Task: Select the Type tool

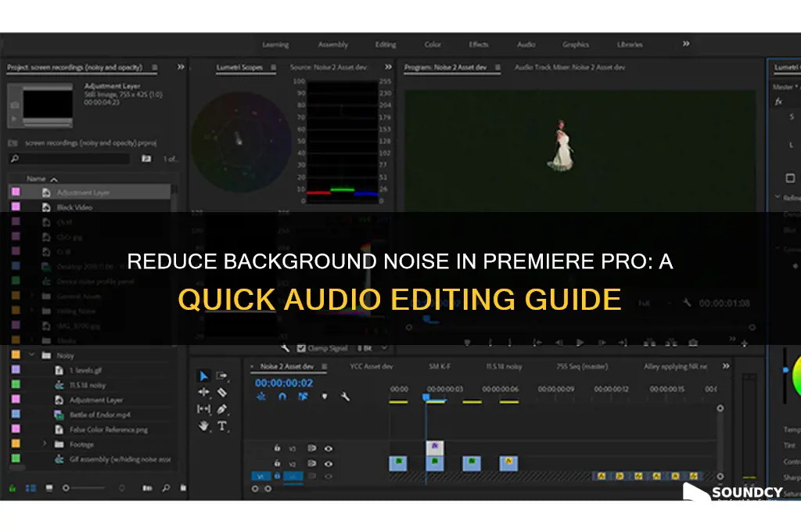Action: pyautogui.click(x=221, y=426)
